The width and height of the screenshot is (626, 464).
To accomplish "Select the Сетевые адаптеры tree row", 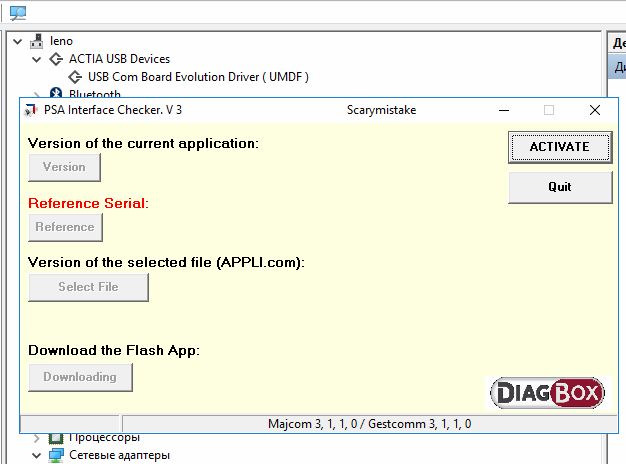I will click(x=119, y=455).
